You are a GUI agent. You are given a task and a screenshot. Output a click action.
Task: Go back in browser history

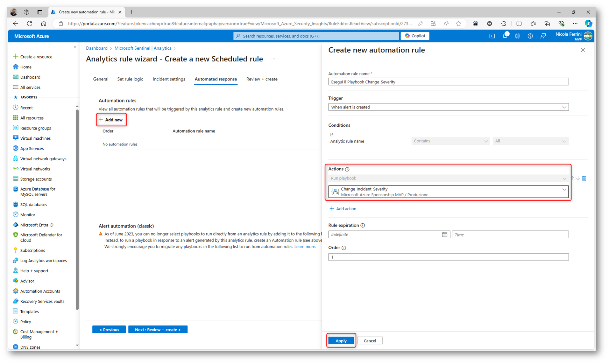point(16,24)
